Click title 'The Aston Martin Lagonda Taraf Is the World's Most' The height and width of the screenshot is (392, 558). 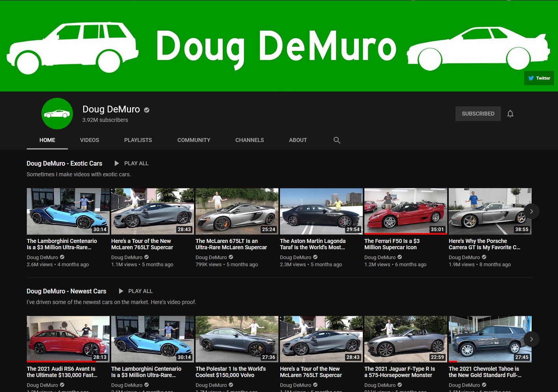[x=313, y=244]
